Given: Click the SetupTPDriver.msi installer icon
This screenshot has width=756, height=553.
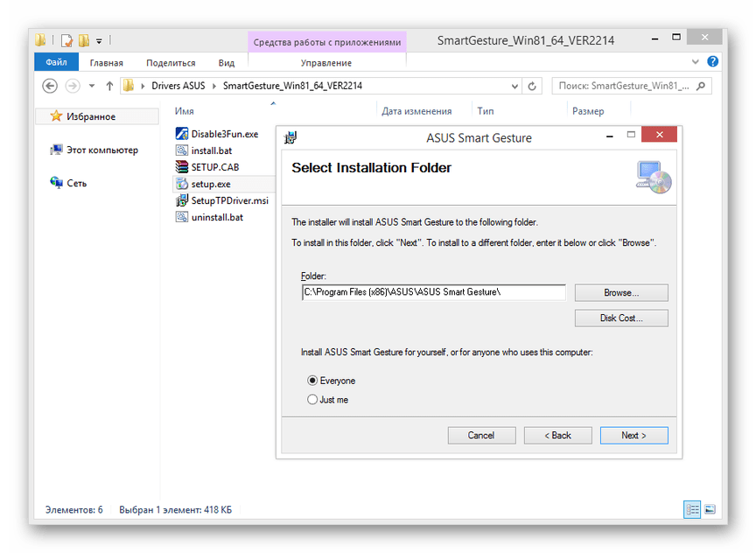Looking at the screenshot, I should 182,200.
